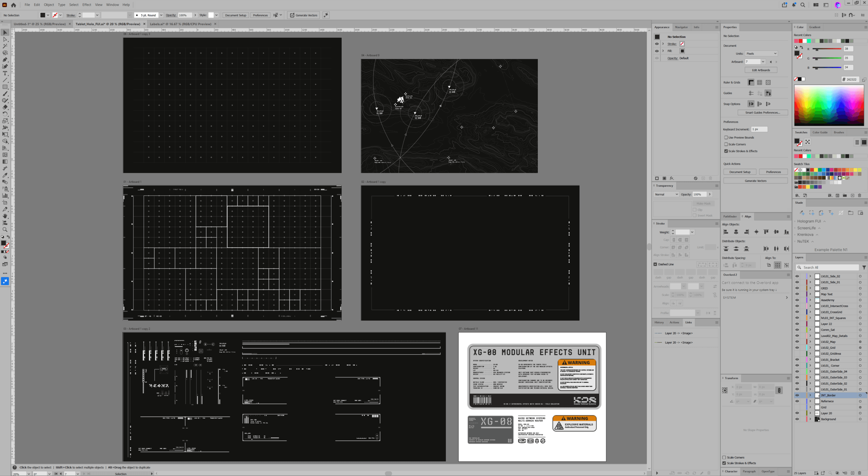Select the Eyedropper tool

(x=5, y=175)
